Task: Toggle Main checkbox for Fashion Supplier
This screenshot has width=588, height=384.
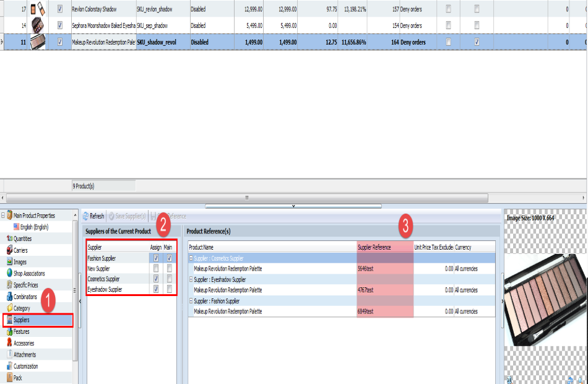Action: pos(170,258)
